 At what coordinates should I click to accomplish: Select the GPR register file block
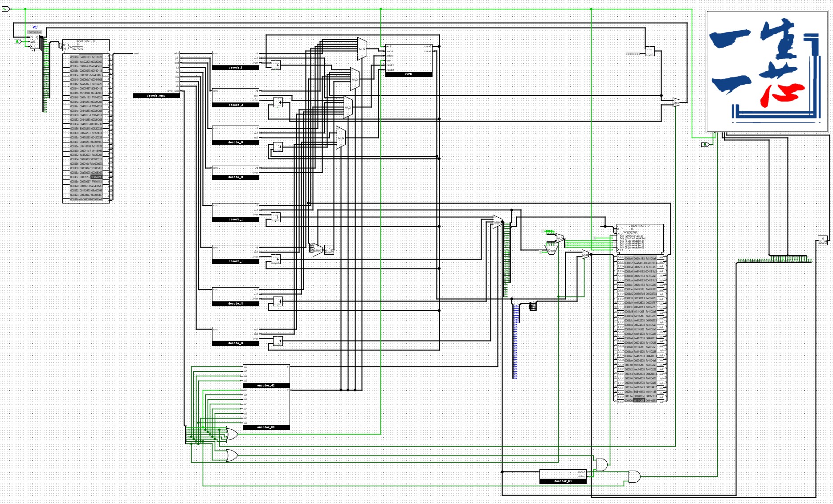tap(408, 60)
